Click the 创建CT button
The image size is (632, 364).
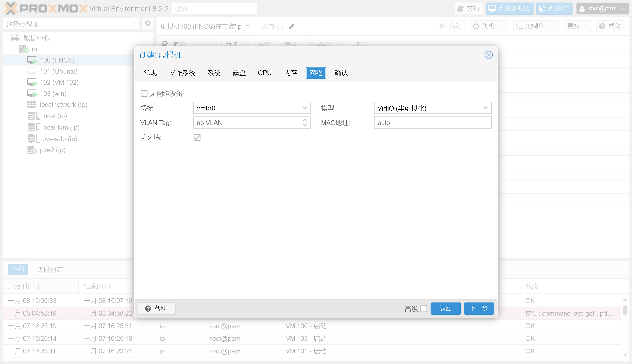coord(554,9)
